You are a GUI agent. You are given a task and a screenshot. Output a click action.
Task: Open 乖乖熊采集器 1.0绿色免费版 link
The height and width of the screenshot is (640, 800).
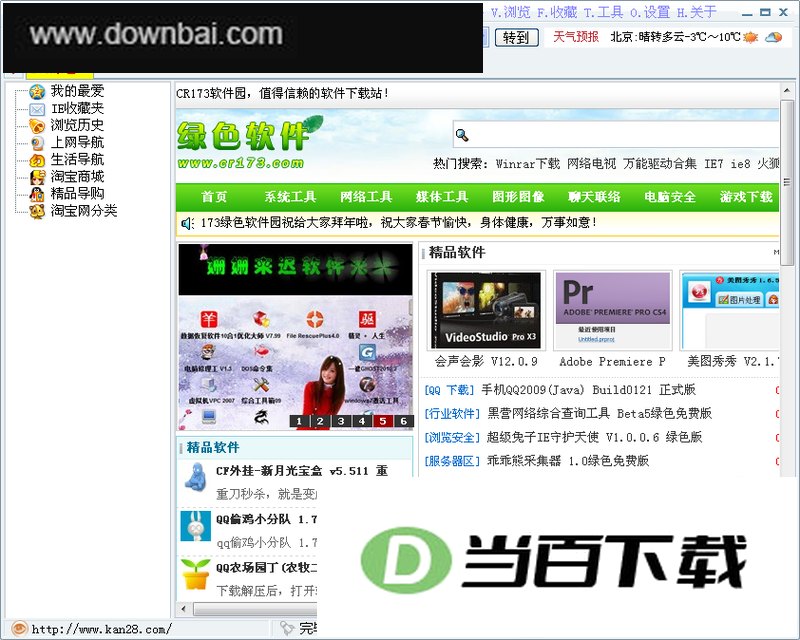(568, 461)
